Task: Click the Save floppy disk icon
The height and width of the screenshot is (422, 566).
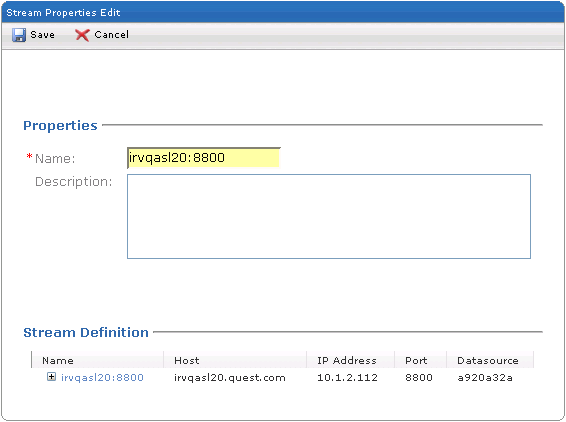Action: coord(19,35)
